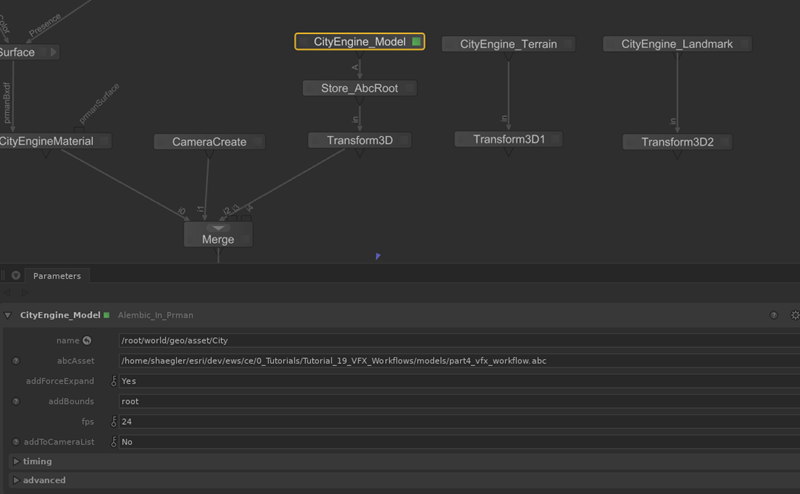Viewport: 800px width, 494px height.
Task: Collapse the CityEngine_Model parameters section
Action: pyautogui.click(x=9, y=315)
